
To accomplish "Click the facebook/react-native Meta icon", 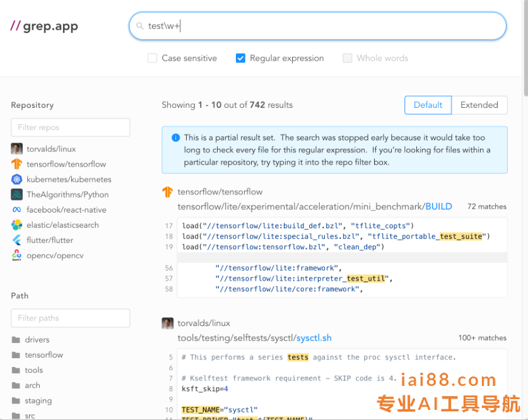I will [x=16, y=209].
